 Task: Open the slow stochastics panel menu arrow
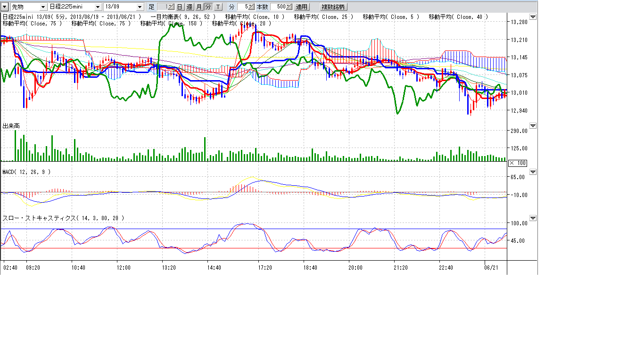533,218
